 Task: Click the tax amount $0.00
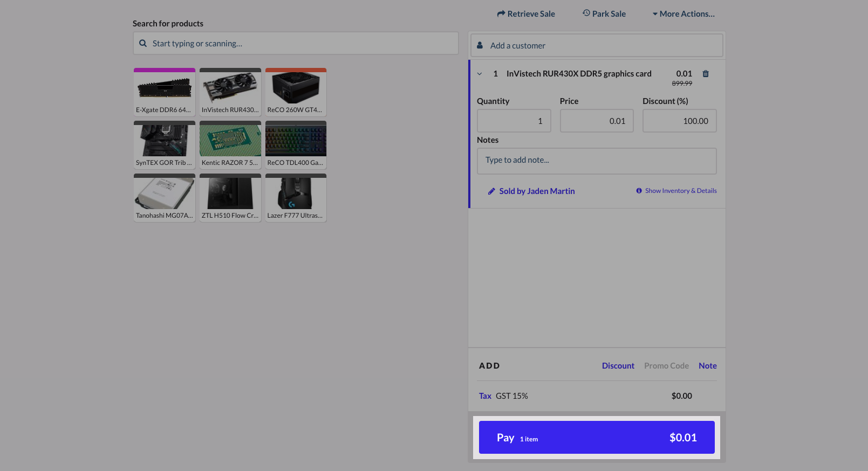click(x=682, y=396)
